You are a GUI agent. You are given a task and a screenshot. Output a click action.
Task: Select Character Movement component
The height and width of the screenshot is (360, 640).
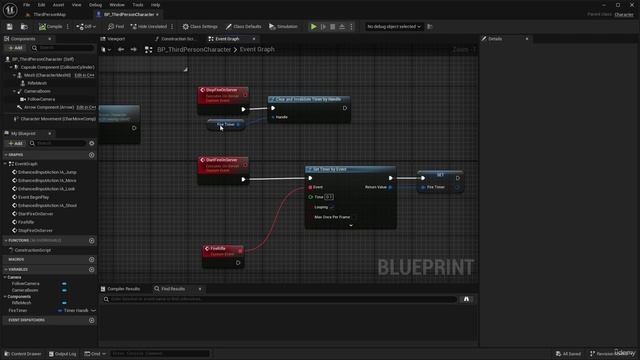tap(57, 119)
